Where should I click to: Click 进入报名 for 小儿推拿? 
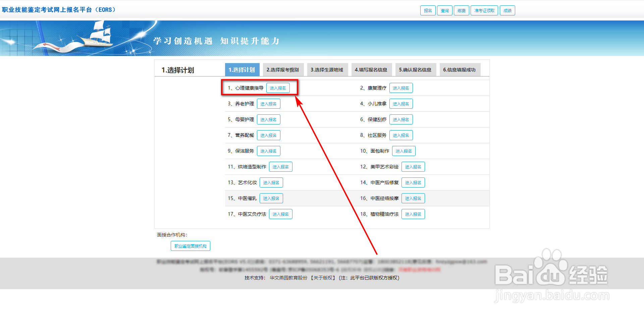(x=401, y=104)
